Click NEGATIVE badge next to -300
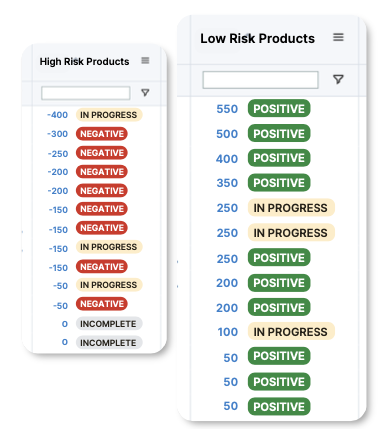This screenshot has height=429, width=390. 102,134
